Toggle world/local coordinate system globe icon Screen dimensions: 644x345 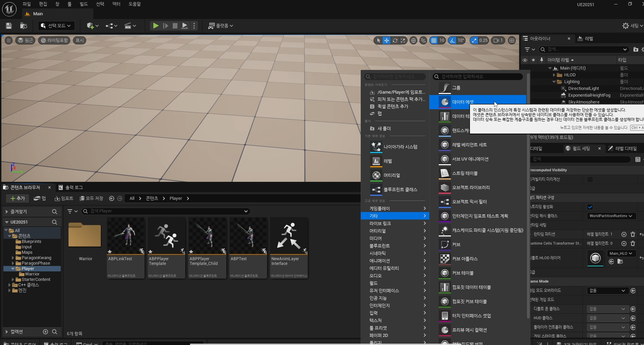[413, 40]
